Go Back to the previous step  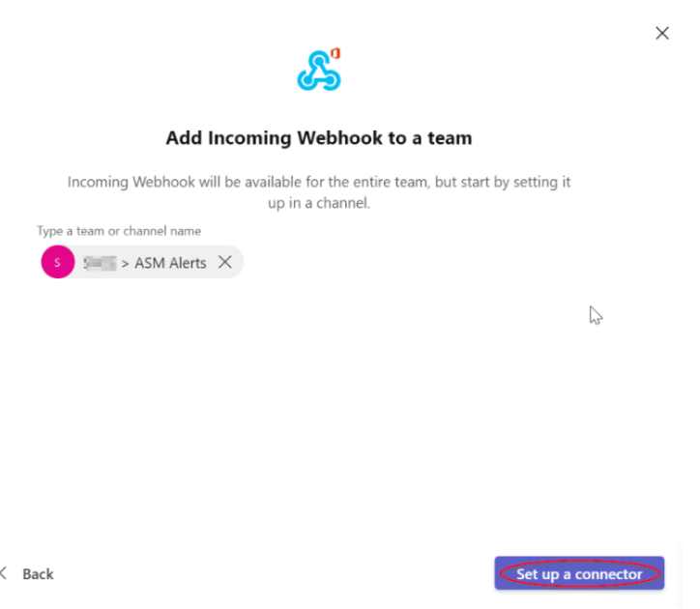tap(38, 574)
